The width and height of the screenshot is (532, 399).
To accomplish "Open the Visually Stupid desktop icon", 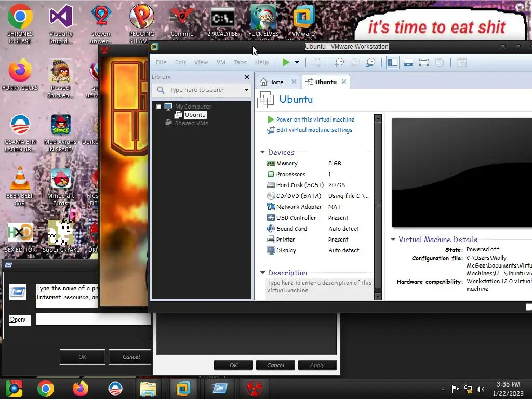I will point(61,24).
